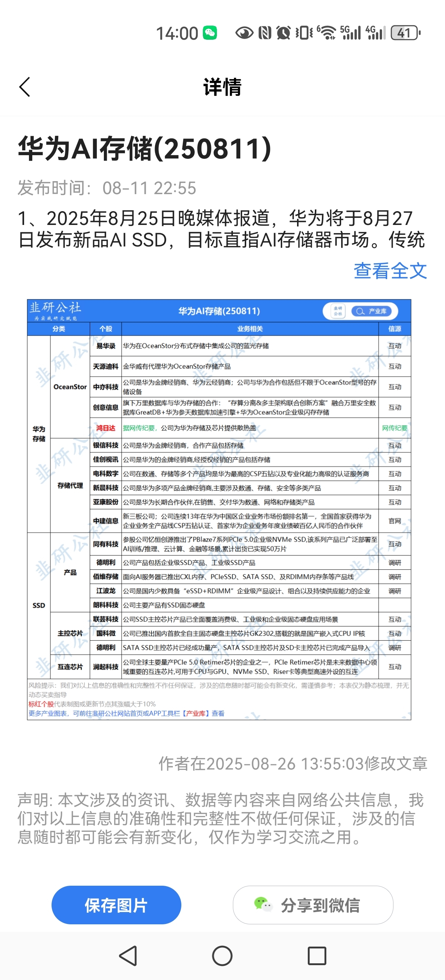The width and height of the screenshot is (445, 980).
Task: Open the 华为AI存储 table image
Action: [x=219, y=509]
